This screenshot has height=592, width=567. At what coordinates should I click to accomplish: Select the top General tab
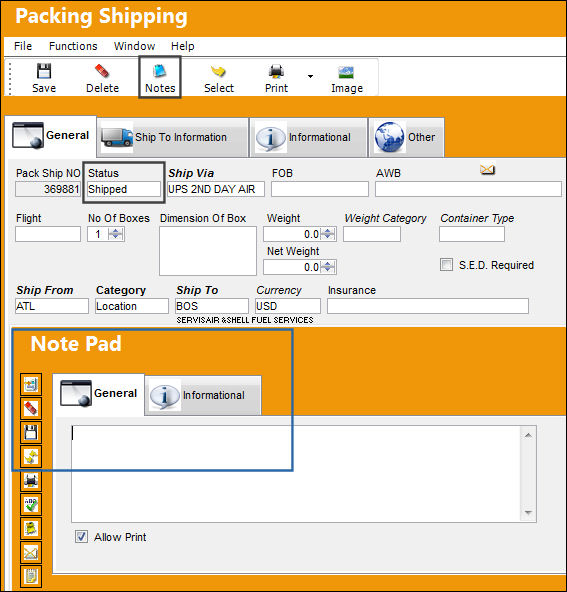coord(51,135)
